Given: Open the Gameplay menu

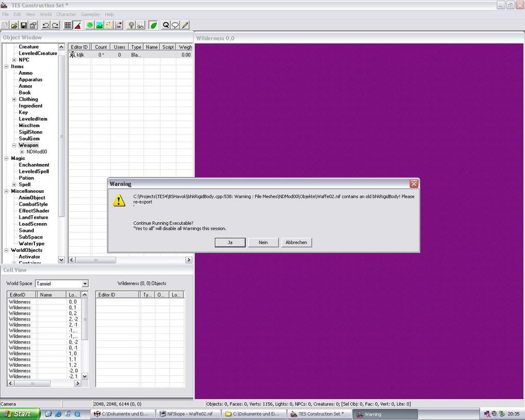Looking at the screenshot, I should pos(90,14).
